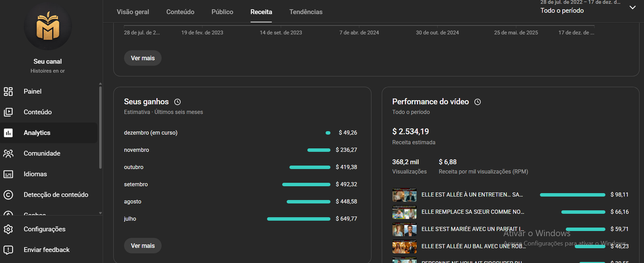Select the Analytics sidebar icon

[8, 133]
